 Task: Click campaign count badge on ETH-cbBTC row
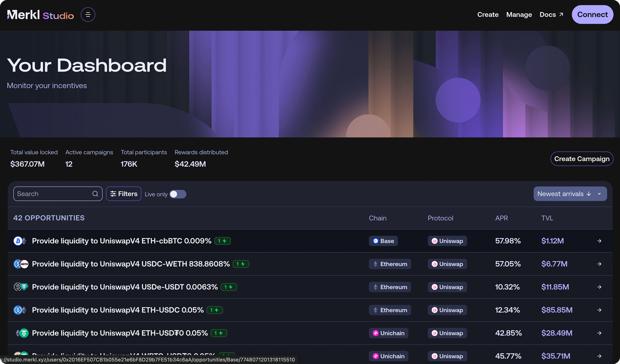pos(222,241)
